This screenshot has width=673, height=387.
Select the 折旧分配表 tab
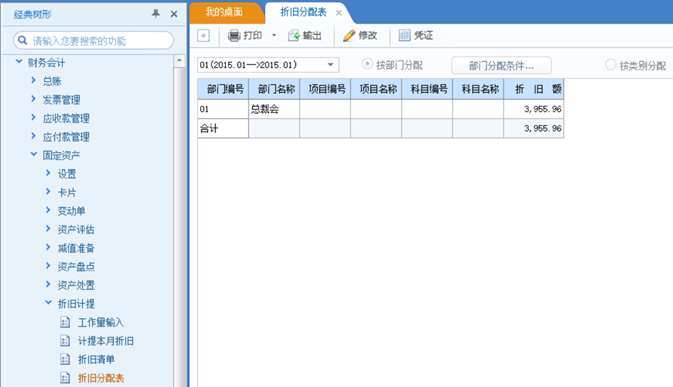(303, 12)
